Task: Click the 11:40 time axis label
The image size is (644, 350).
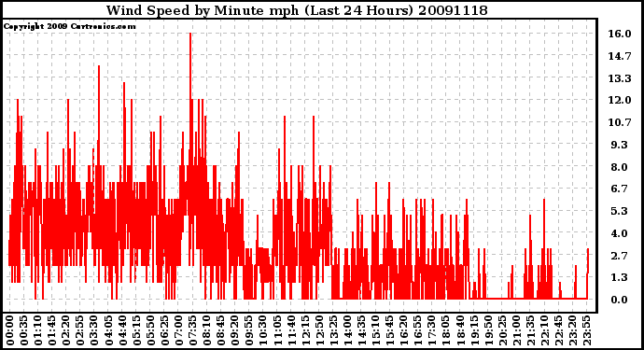Action: (291, 330)
